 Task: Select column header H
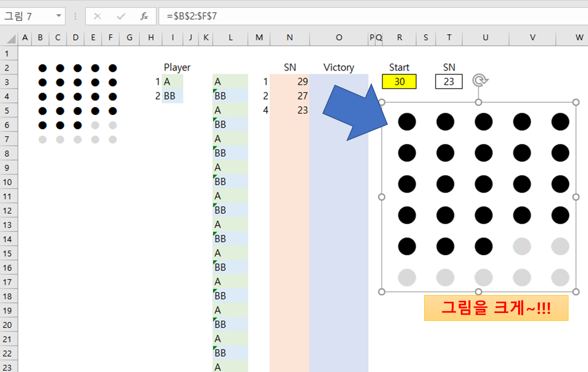coord(151,38)
